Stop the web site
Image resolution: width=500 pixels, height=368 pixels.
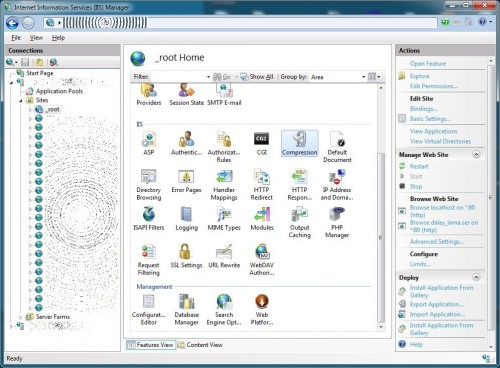(416, 186)
